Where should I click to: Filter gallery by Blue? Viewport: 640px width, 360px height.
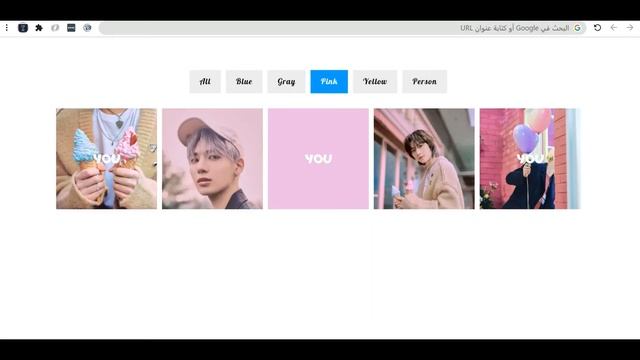[x=244, y=82]
